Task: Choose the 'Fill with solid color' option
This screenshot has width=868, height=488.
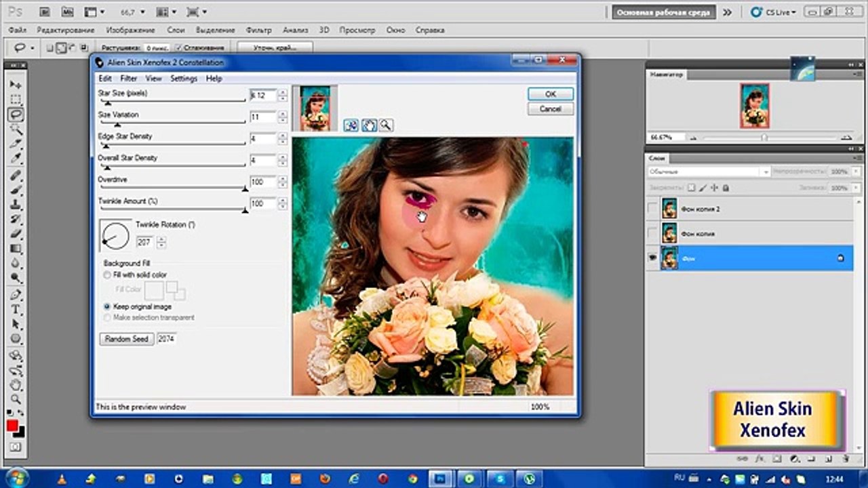Action: pos(107,275)
